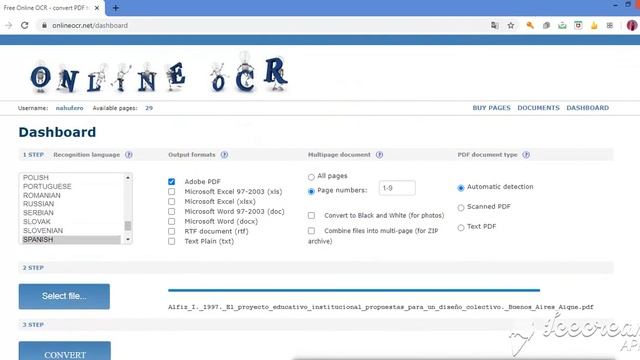The width and height of the screenshot is (640, 360).
Task: Open the BUY PAGES link
Action: tap(491, 108)
